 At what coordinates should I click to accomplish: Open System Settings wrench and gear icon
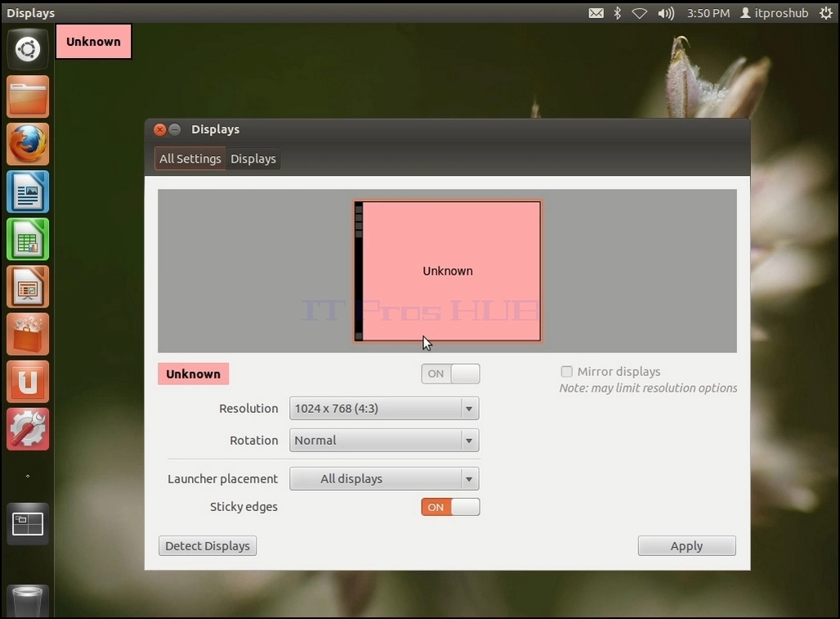click(27, 429)
